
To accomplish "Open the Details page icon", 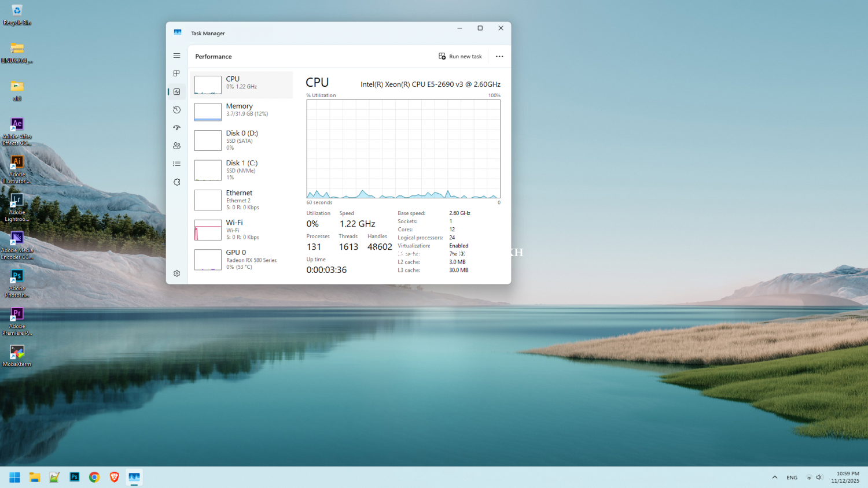I will (177, 164).
